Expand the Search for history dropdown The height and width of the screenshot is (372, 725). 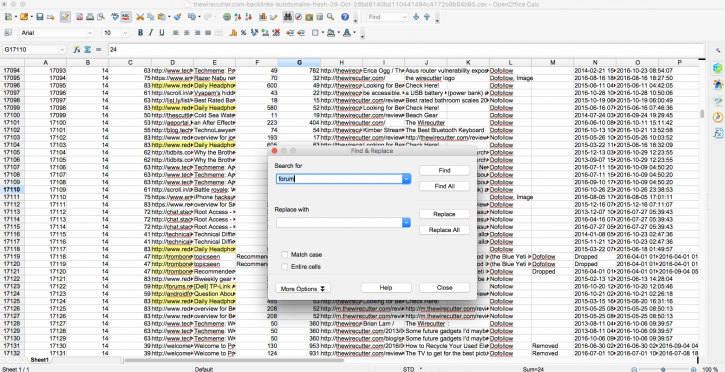point(406,179)
